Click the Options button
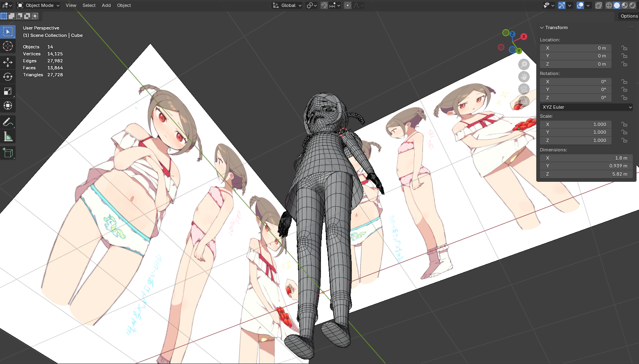The height and width of the screenshot is (364, 639). click(x=629, y=16)
